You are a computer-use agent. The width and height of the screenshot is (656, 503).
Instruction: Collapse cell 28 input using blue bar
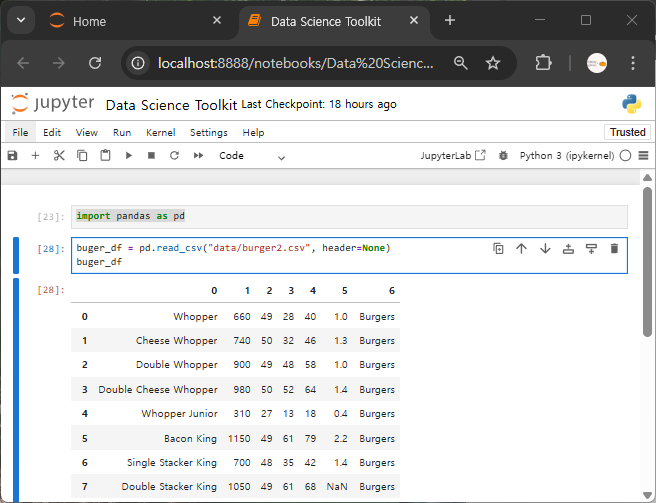click(16, 255)
